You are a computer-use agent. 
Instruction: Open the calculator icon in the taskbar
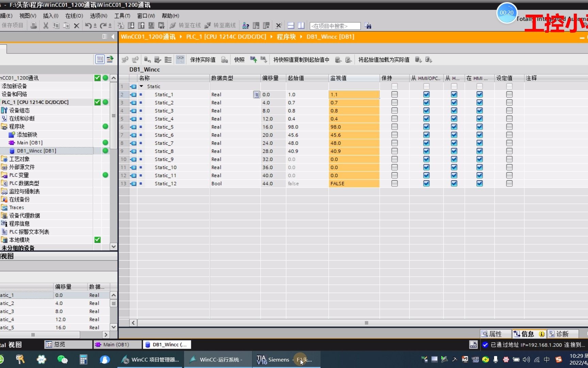pyautogui.click(x=83, y=359)
